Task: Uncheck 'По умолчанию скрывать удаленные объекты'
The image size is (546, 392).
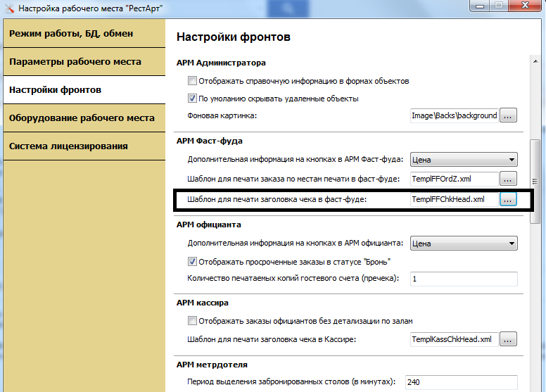Action: tap(192, 99)
